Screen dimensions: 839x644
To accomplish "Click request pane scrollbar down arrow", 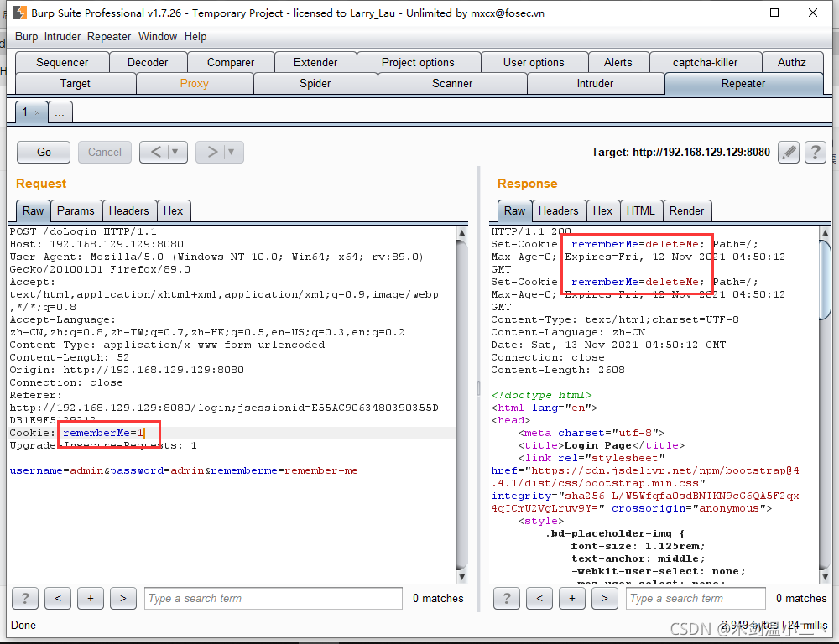I will pyautogui.click(x=461, y=577).
